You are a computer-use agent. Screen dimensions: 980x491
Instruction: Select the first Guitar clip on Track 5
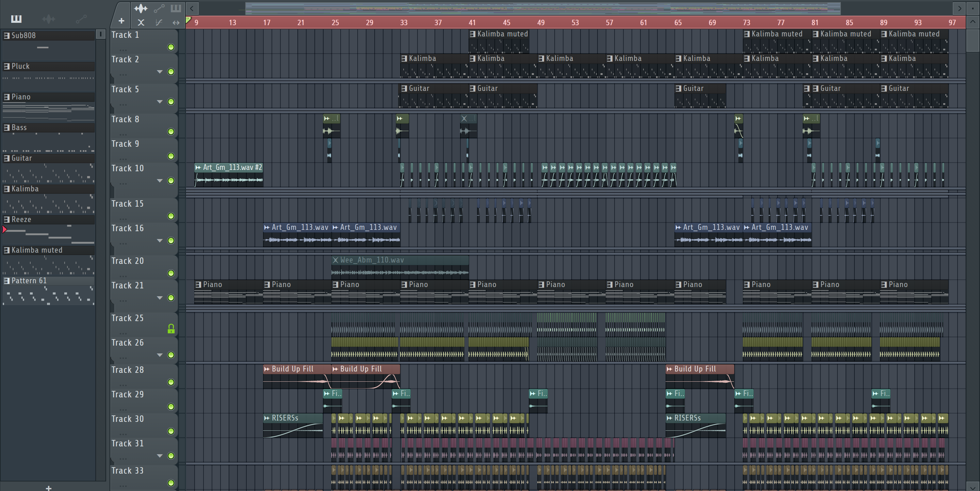point(434,96)
